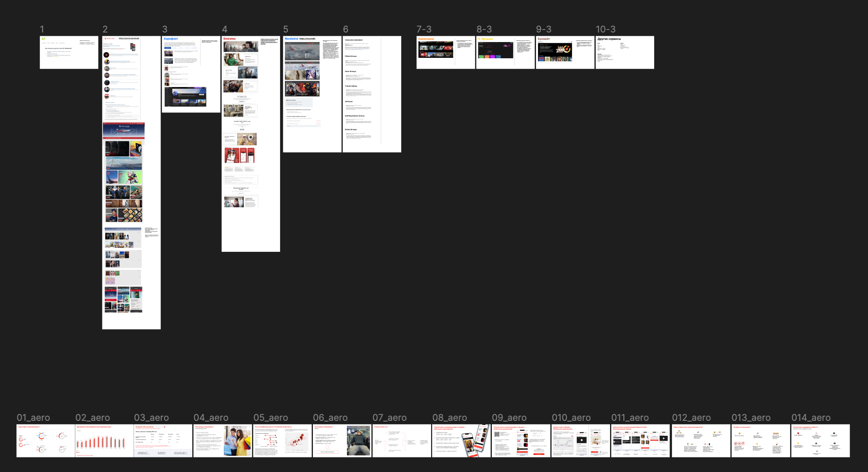Click the "Nordwind" heading in frame 5
Image resolution: width=868 pixels, height=472 pixels.
[291, 39]
